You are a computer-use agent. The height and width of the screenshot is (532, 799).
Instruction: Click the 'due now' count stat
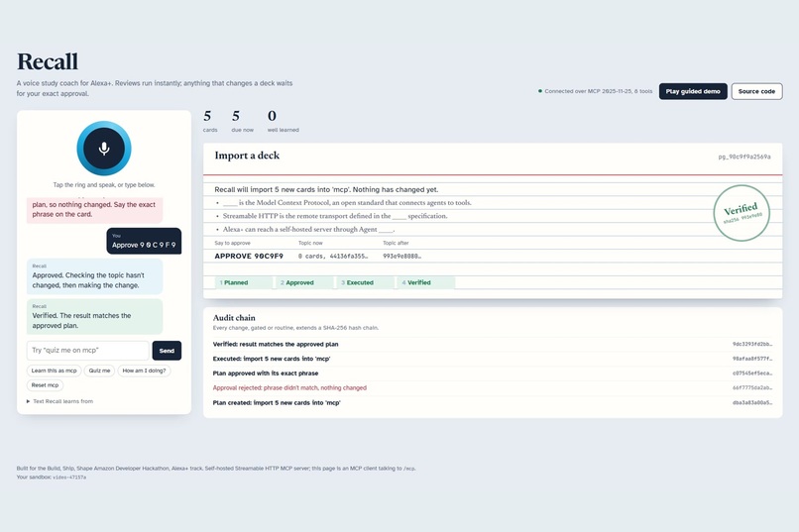click(242, 121)
